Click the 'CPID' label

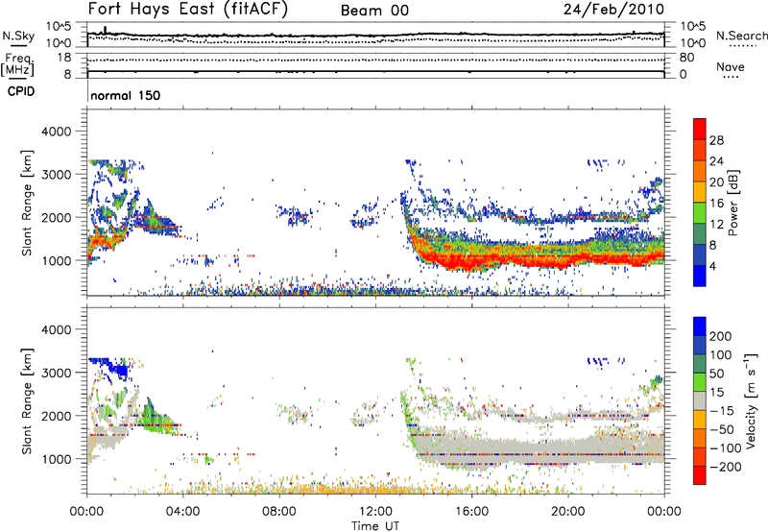21,91
